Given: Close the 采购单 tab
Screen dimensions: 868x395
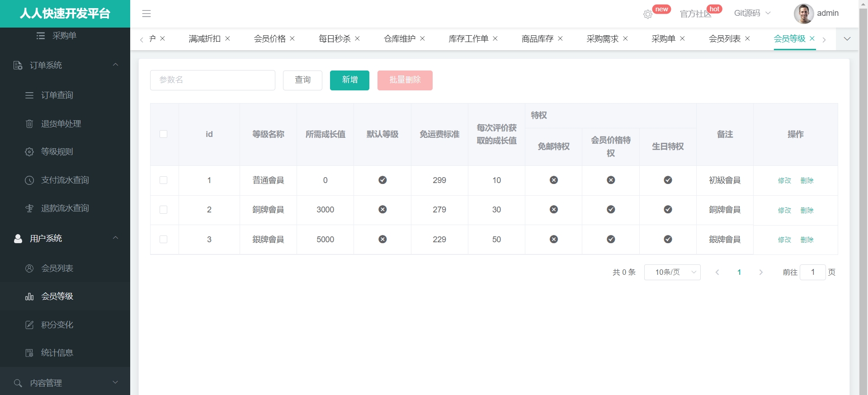Looking at the screenshot, I should pyautogui.click(x=683, y=38).
